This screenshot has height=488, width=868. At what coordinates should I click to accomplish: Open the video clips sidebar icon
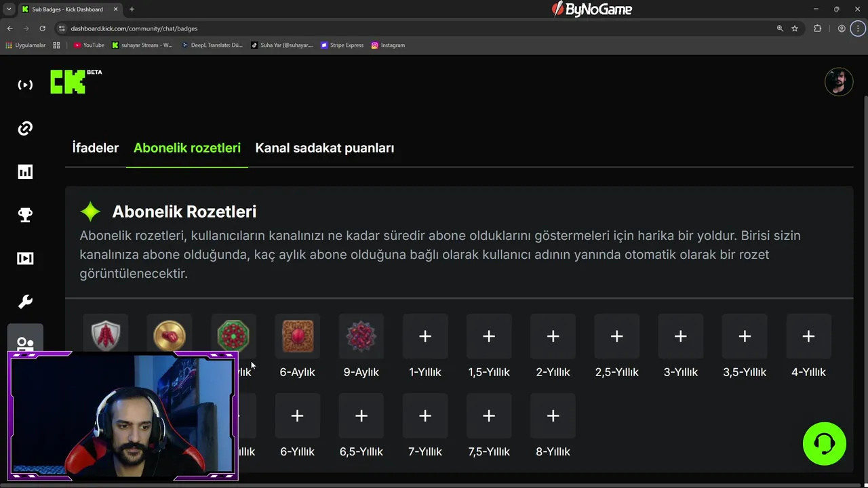click(25, 258)
